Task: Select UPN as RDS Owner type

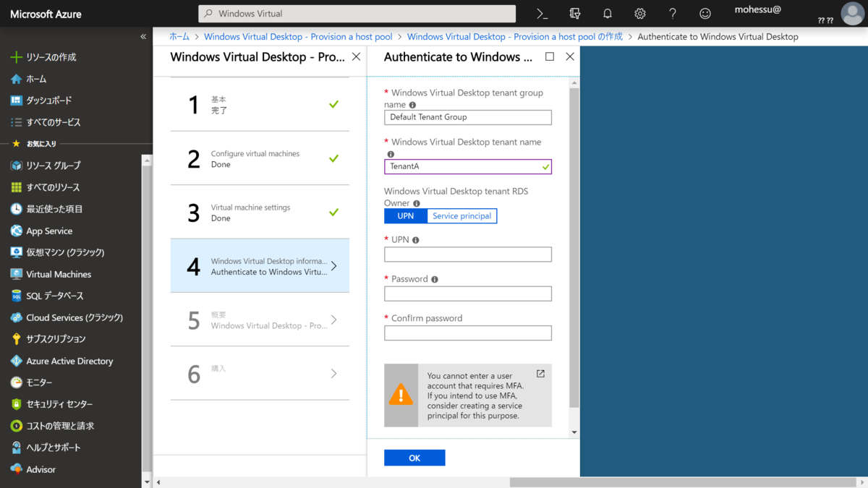Action: tap(406, 215)
